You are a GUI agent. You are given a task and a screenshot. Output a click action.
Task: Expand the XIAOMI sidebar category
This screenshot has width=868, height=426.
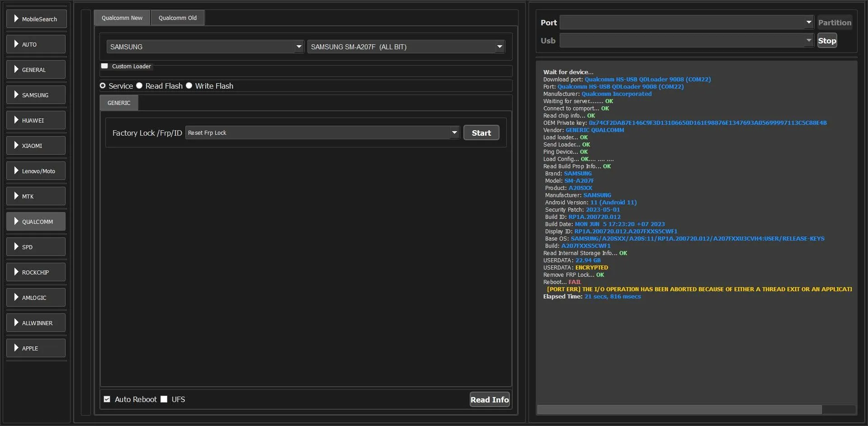pyautogui.click(x=37, y=146)
